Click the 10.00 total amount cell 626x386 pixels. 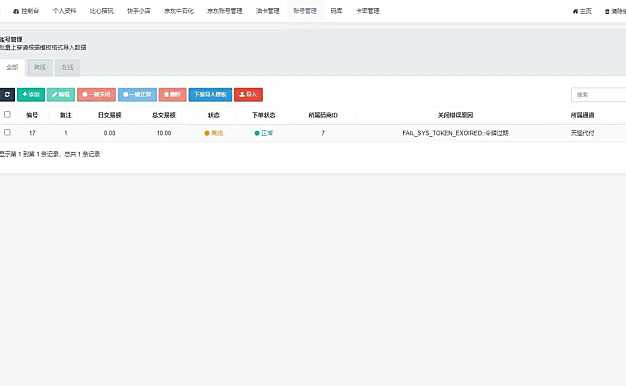pos(164,133)
